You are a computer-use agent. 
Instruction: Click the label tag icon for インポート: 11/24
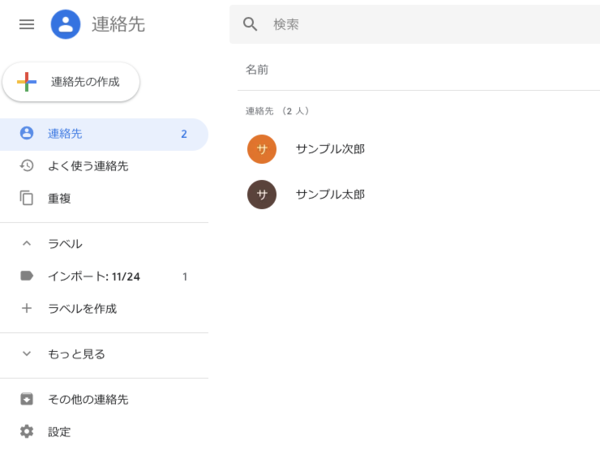(x=27, y=276)
